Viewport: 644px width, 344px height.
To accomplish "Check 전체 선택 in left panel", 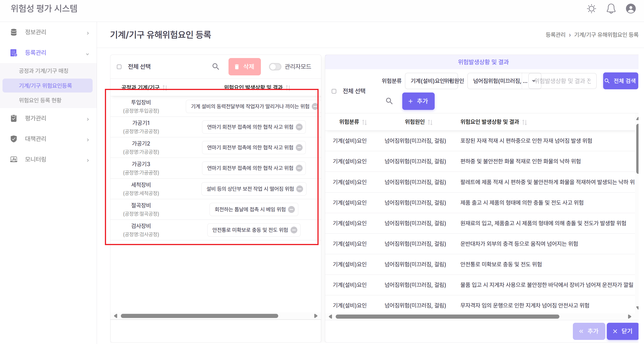I will pos(119,66).
